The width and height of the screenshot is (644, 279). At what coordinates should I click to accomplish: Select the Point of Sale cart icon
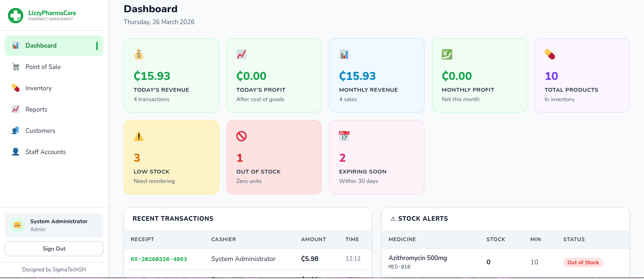16,67
